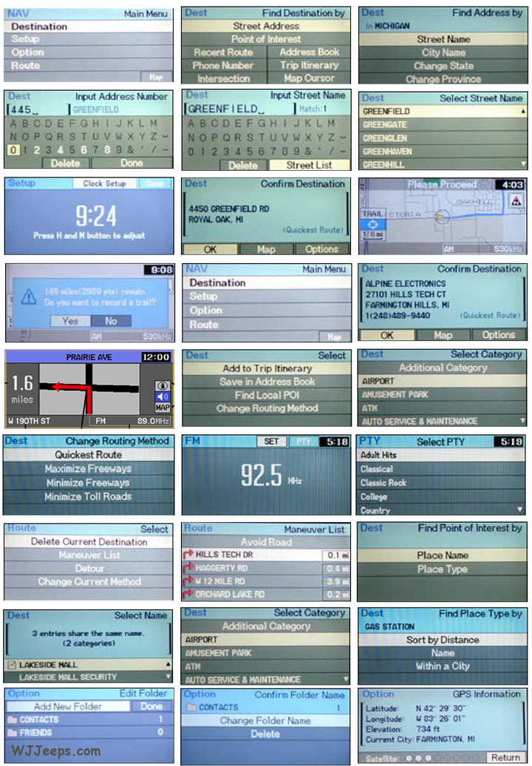Click the 1/8 mi map scale bar
Viewport: 532px width, 766px height.
click(372, 234)
